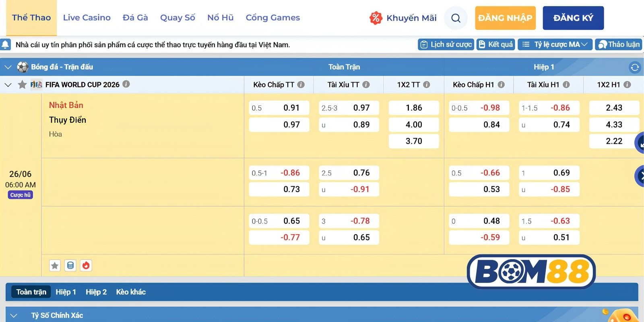Toggle the favorite star below the match rows
The height and width of the screenshot is (322, 644).
(55, 265)
